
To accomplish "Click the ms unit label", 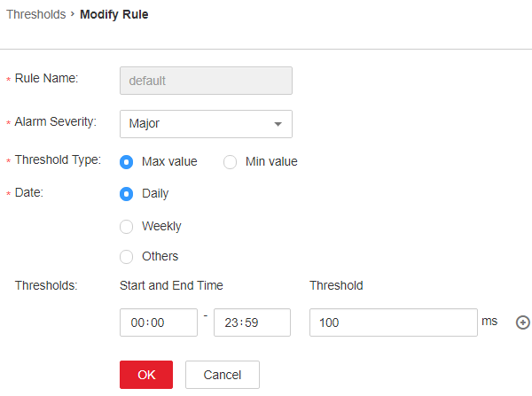I will pos(489,321).
